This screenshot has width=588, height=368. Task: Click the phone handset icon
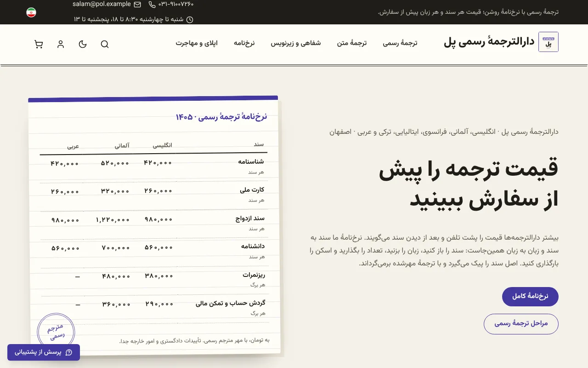pyautogui.click(x=152, y=5)
